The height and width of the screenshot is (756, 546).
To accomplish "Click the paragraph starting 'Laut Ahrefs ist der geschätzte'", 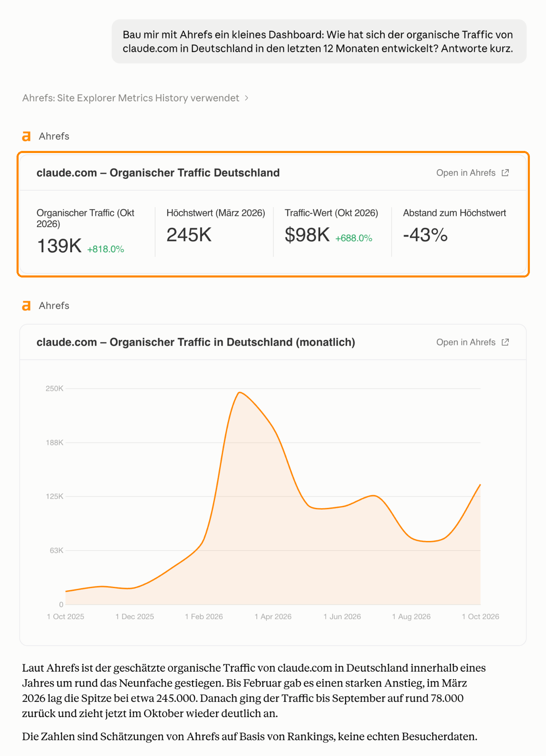I will coord(254,691).
